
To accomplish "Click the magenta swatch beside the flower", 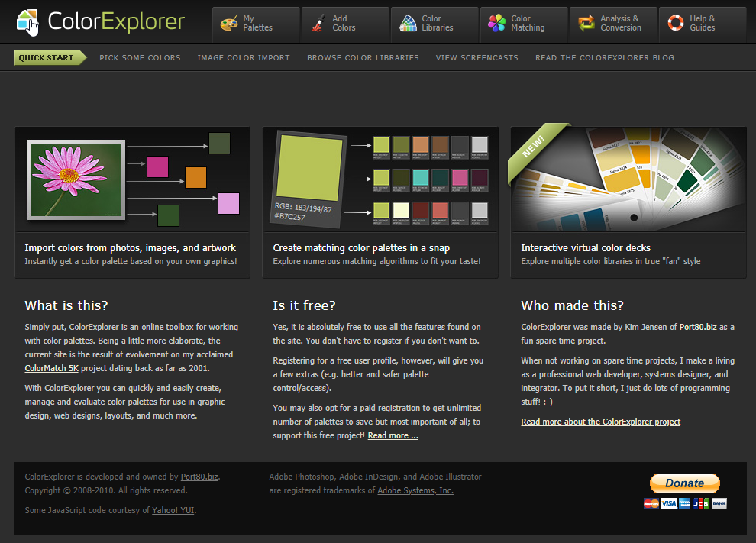I will [157, 166].
